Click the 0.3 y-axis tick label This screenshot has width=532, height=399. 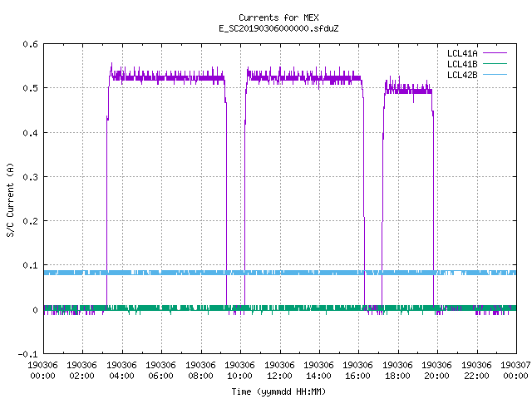point(30,177)
